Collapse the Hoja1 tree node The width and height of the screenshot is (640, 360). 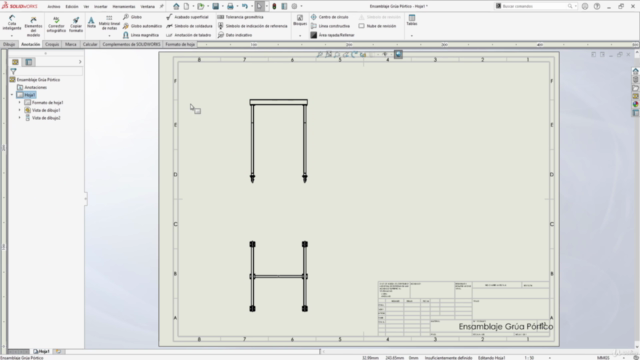tap(12, 95)
